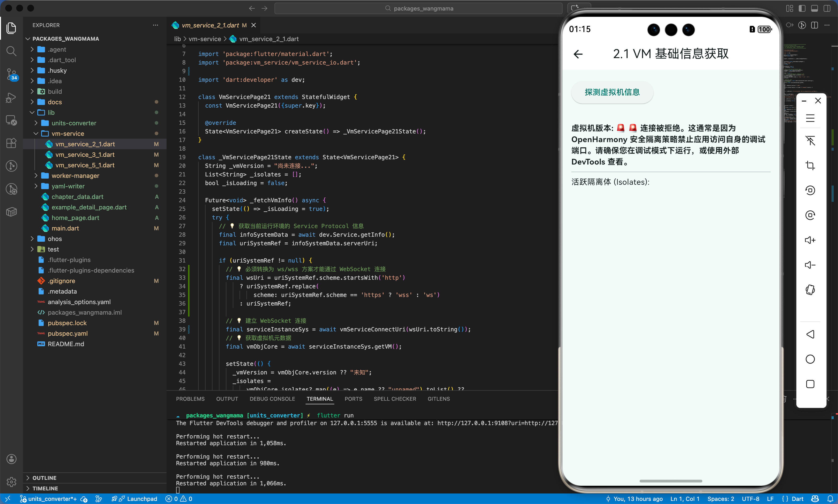This screenshot has height=504, width=838.
Task: Click emulator screenshot crop icon
Action: [x=810, y=165]
